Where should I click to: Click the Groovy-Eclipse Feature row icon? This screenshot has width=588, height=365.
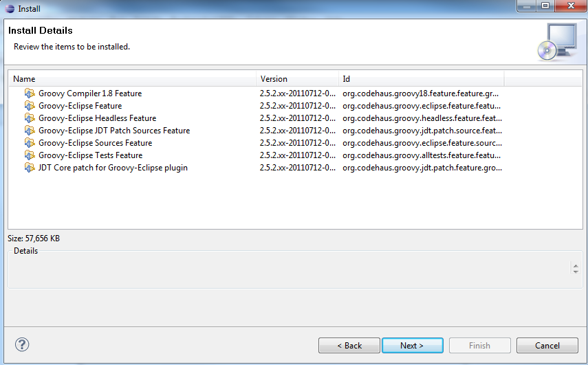[x=30, y=106]
